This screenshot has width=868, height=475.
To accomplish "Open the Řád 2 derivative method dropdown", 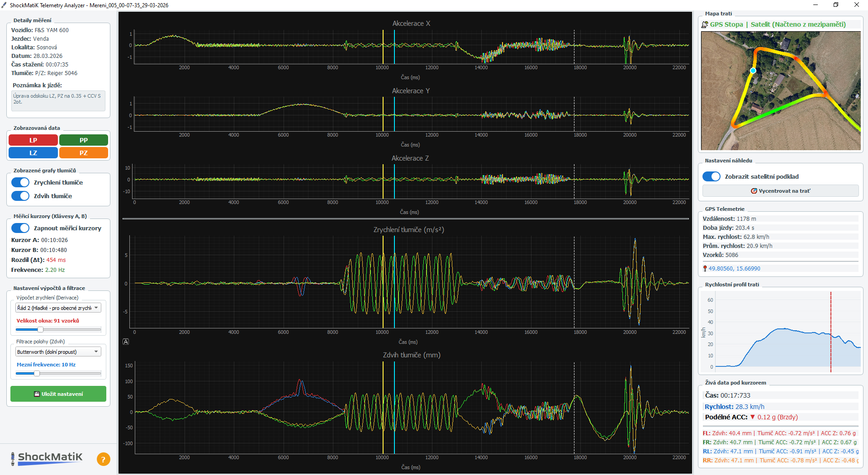I will (58, 308).
